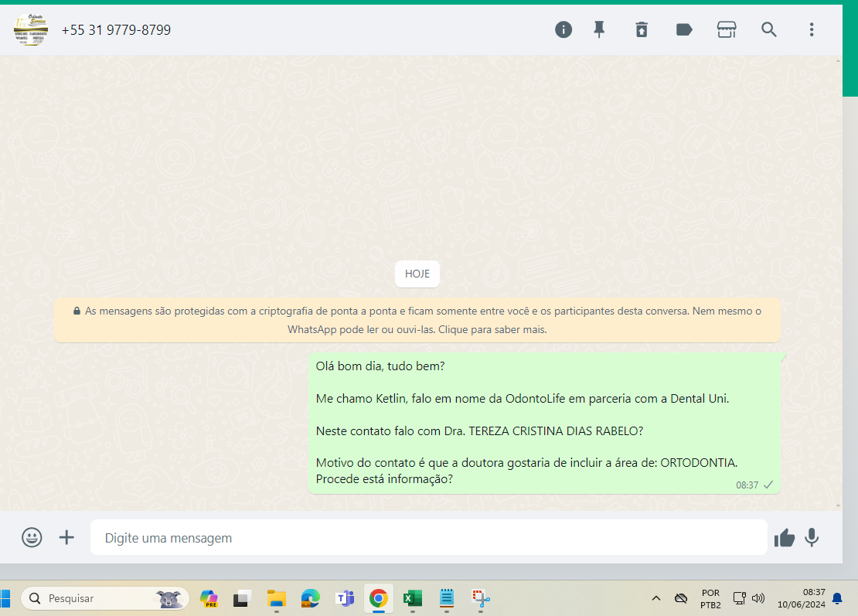Open the contact's profile picture
Screen dimensions: 858x616
coord(31,29)
